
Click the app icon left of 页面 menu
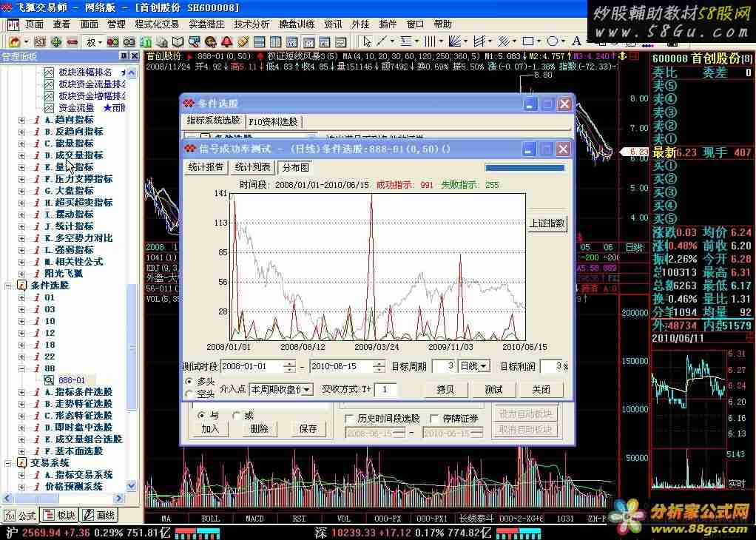point(13,24)
